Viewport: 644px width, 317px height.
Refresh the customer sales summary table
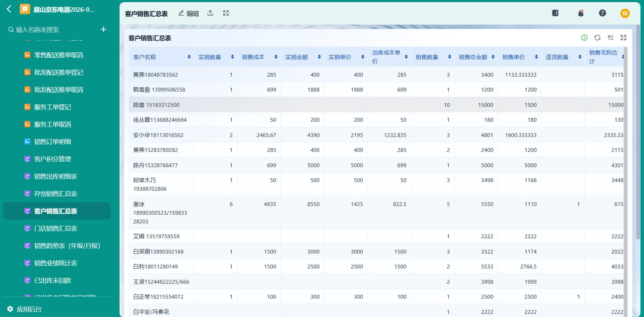(x=597, y=38)
